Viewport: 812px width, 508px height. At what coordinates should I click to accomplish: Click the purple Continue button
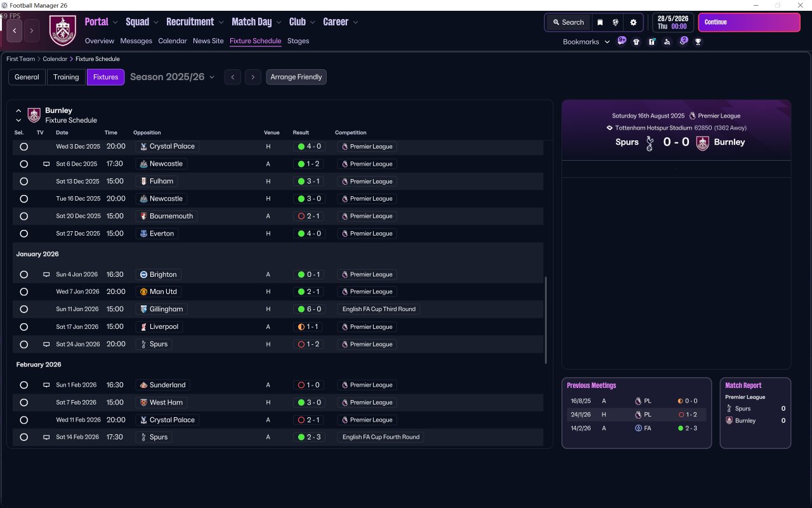tap(749, 22)
